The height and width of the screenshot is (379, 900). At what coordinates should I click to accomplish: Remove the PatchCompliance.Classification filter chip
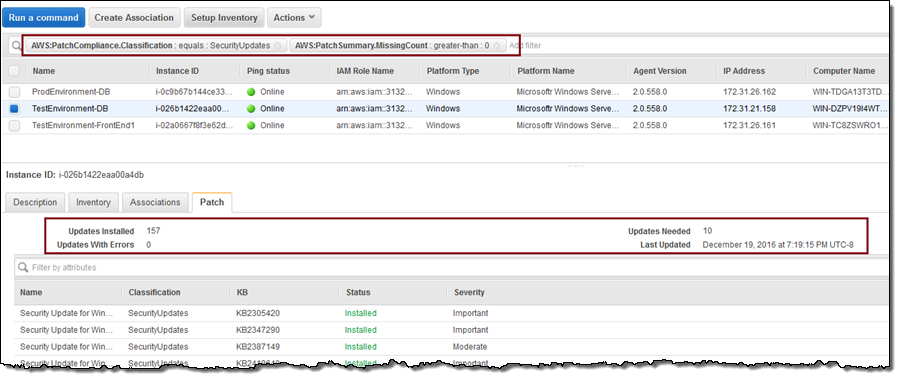pos(277,45)
